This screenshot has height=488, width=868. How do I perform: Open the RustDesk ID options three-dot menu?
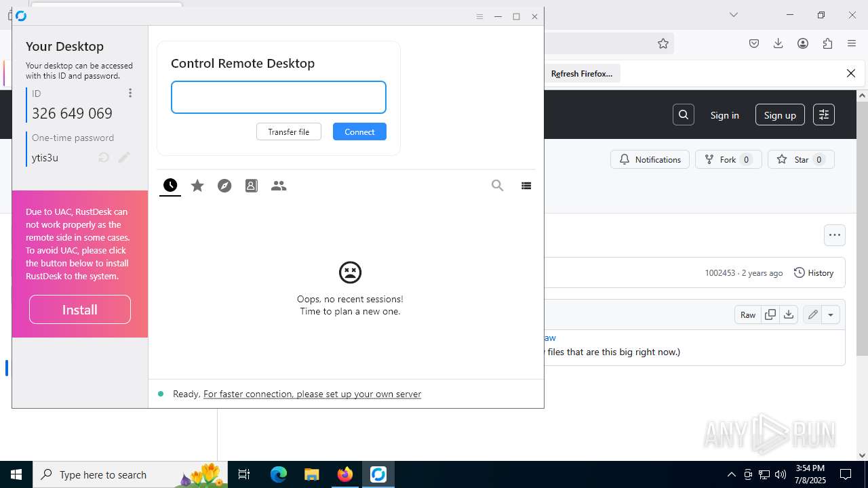130,93
